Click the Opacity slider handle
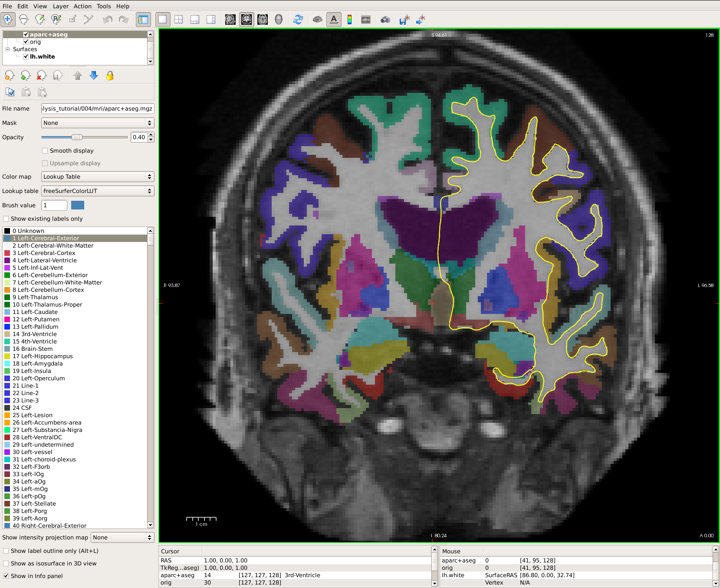Screen dimensions: 720x588 tap(77, 137)
